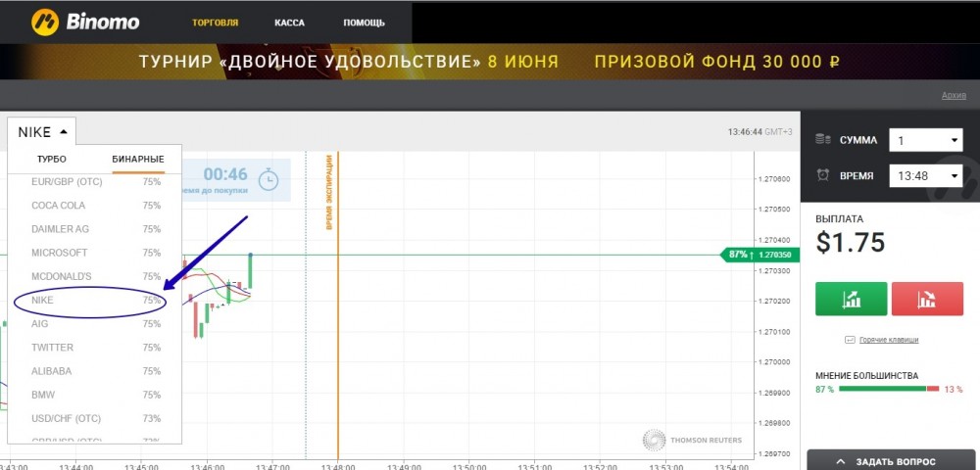
Task: Click the stopwatch icon next to 00:46
Action: (269, 179)
